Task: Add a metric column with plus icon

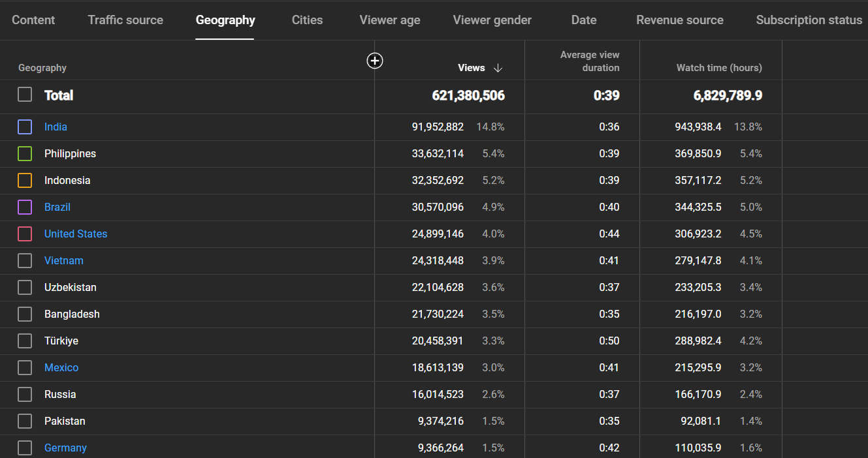Action: point(375,61)
